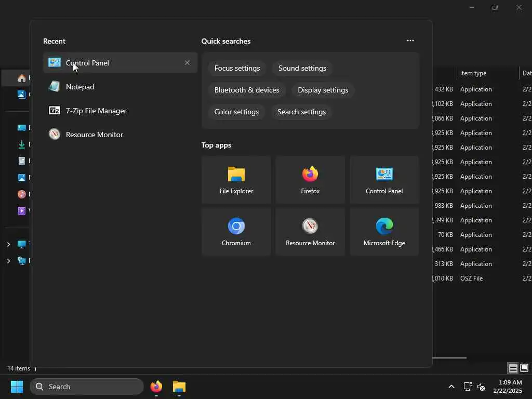Open Desktop folder in Explorer sidebar

point(22,128)
